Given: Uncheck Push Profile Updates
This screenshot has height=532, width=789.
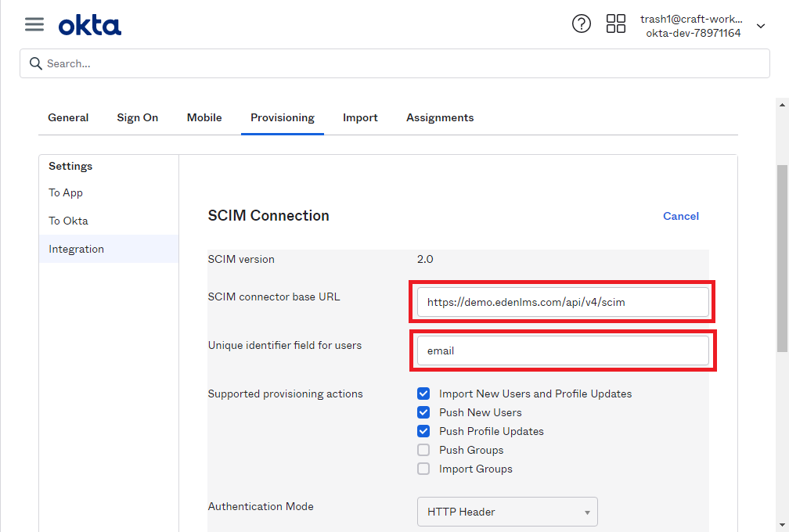Looking at the screenshot, I should 423,431.
